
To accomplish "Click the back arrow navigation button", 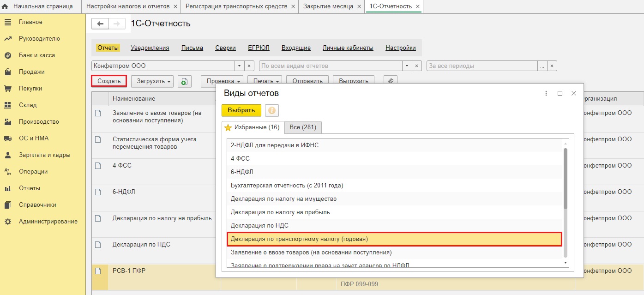I will pyautogui.click(x=100, y=24).
